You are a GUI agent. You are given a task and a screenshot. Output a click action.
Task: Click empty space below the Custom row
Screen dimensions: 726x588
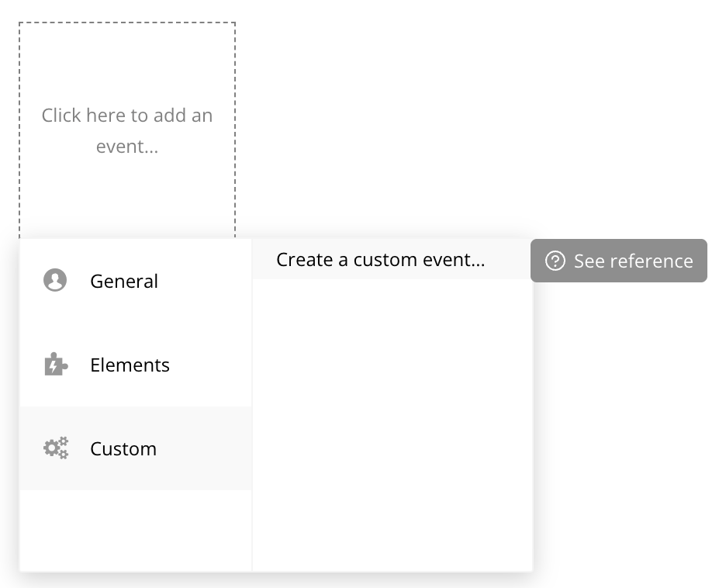(x=136, y=531)
